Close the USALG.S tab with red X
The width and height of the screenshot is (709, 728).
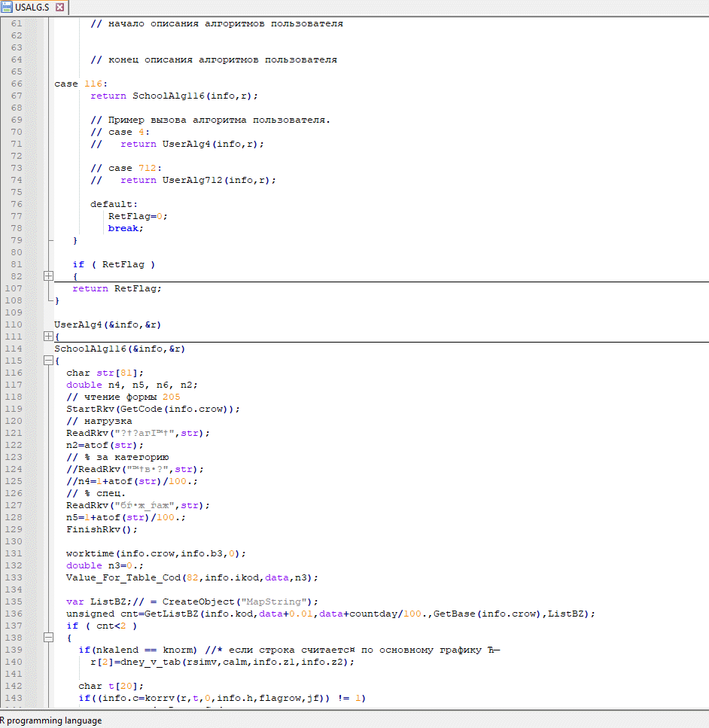(x=60, y=8)
